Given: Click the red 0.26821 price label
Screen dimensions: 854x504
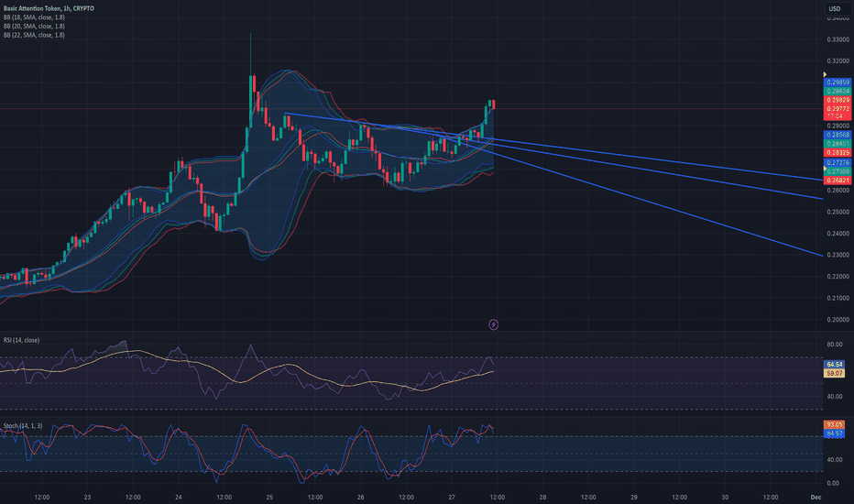Looking at the screenshot, I should click(x=838, y=181).
